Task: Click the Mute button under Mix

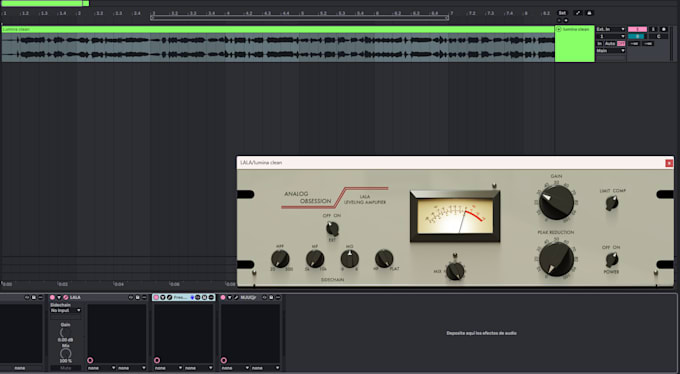Action: point(65,368)
